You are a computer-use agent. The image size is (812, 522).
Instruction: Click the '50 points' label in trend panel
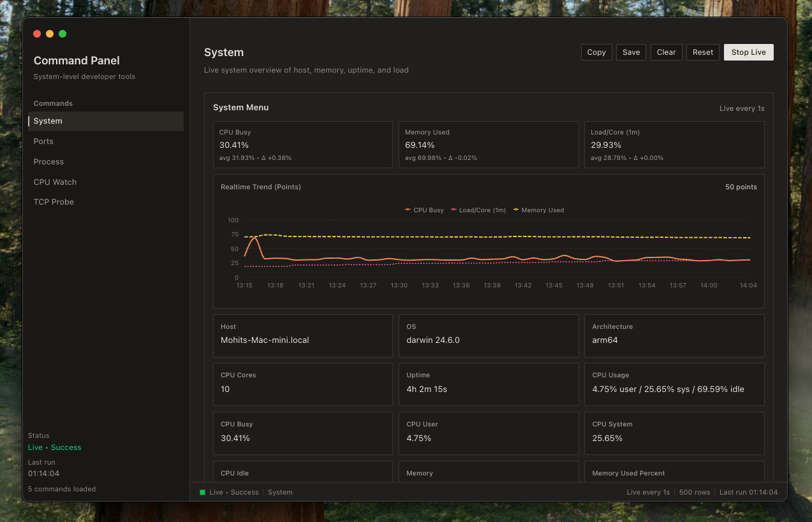click(x=741, y=187)
